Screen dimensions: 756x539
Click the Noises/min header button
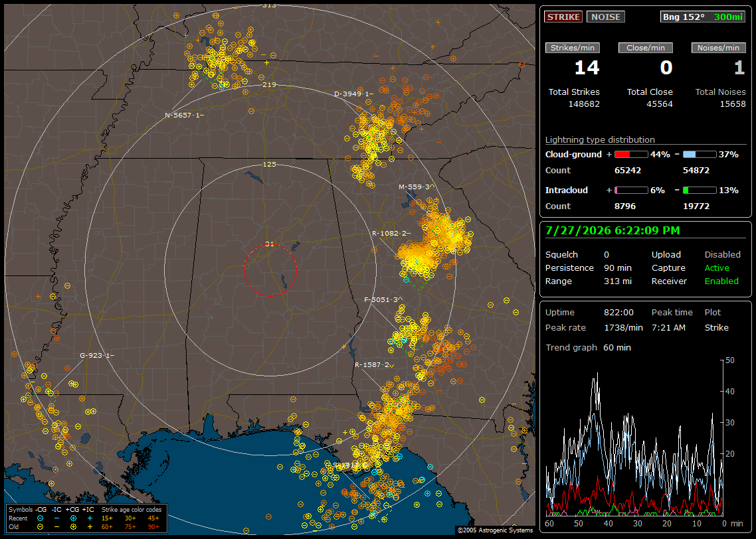click(x=718, y=48)
